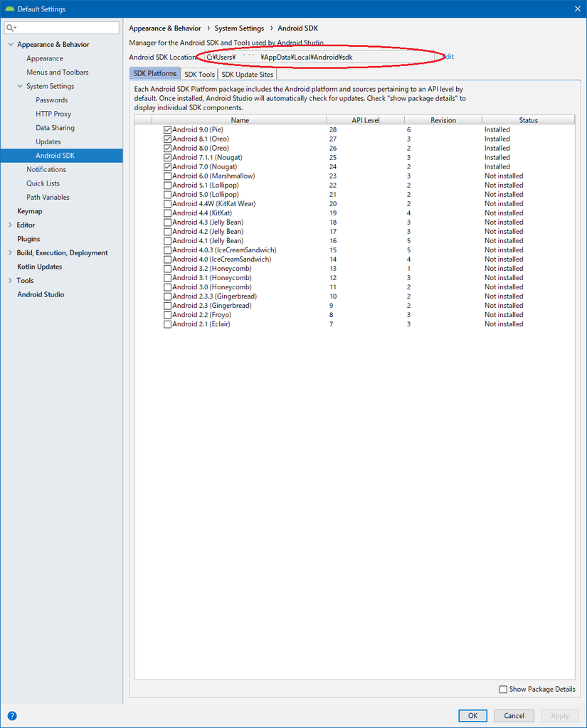
Task: Sort by Status column header
Action: coord(529,119)
